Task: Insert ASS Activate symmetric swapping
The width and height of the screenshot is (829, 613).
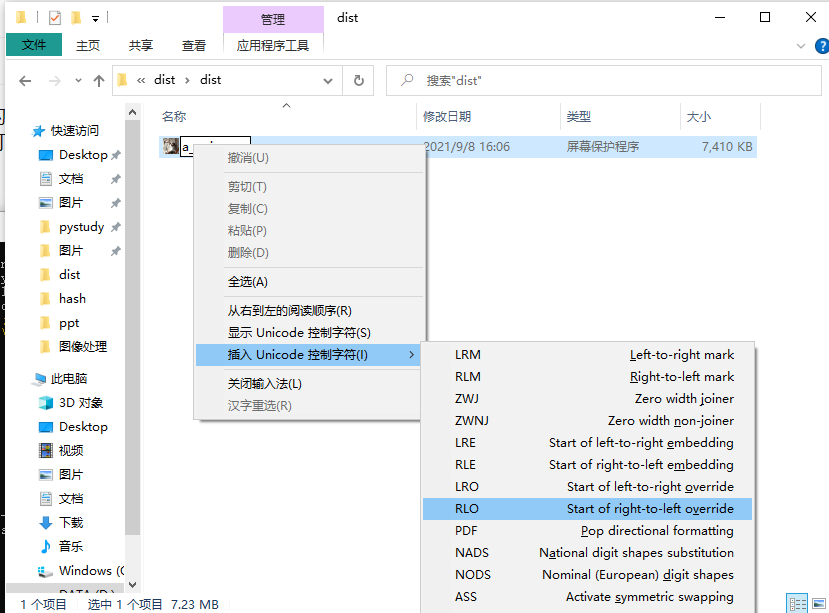Action: click(587, 597)
